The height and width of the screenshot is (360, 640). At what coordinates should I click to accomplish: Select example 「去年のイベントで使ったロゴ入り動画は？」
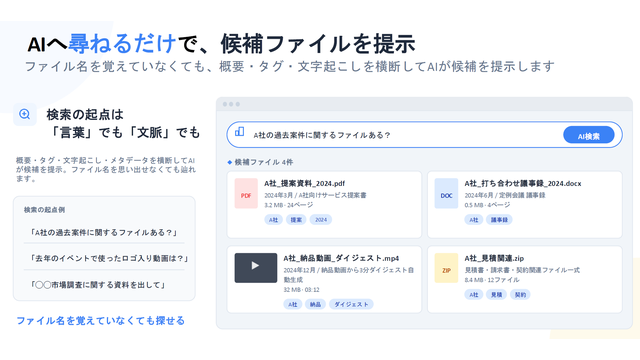[109, 258]
